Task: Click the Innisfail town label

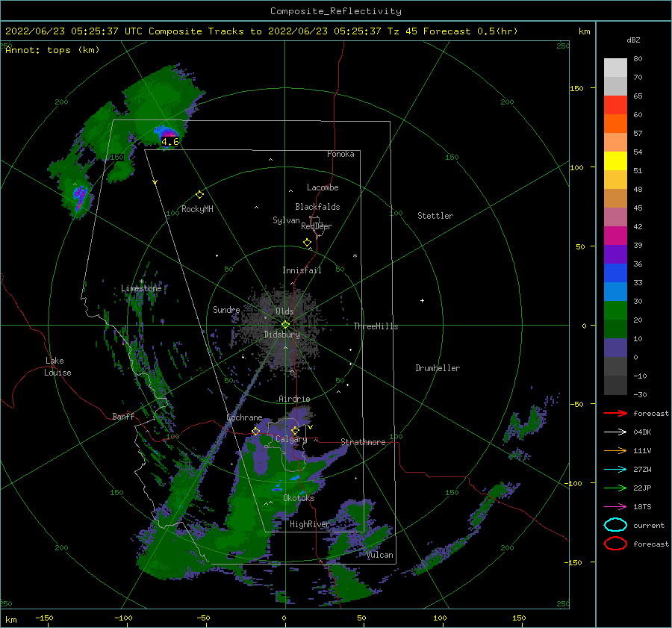Action: pos(302,270)
